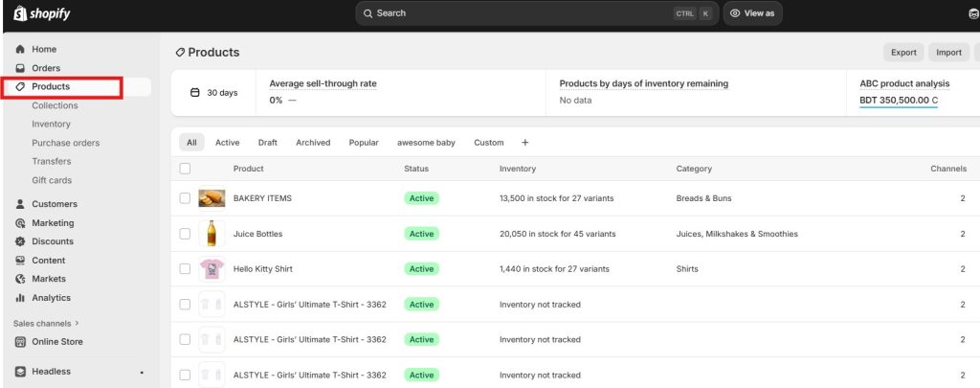980x388 pixels.
Task: Click the Import button
Action: tap(948, 53)
